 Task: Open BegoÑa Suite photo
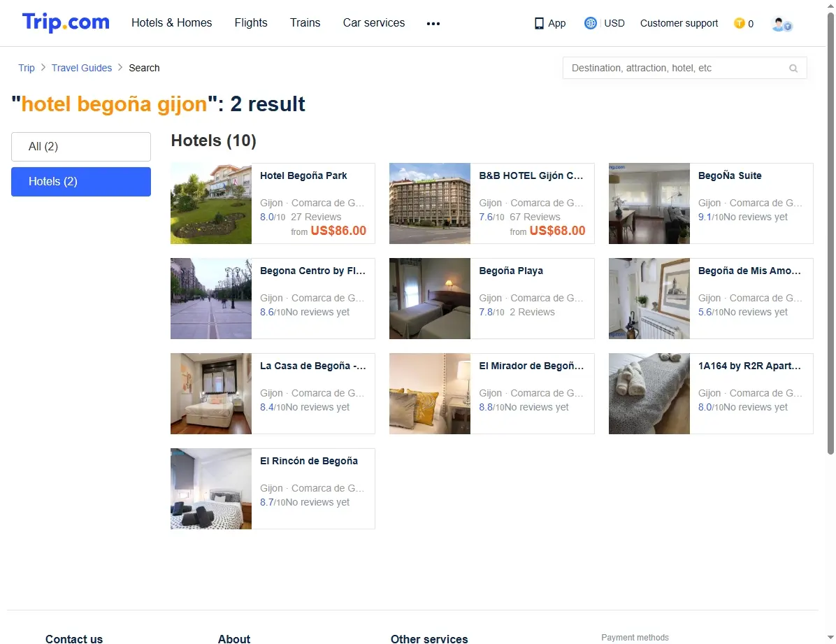pyautogui.click(x=649, y=203)
